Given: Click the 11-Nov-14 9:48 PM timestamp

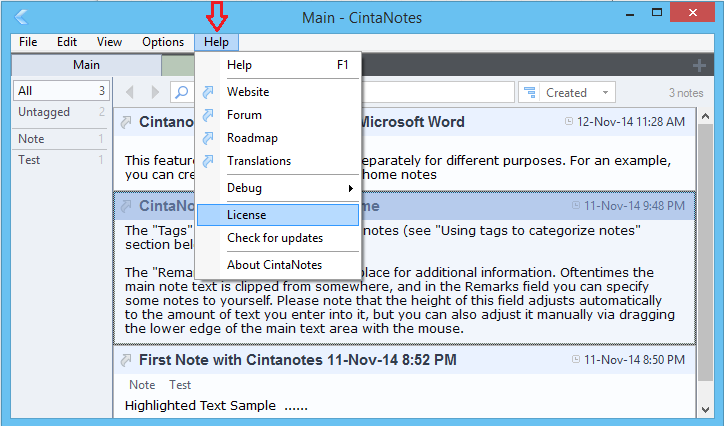Looking at the screenshot, I should pyautogui.click(x=634, y=205).
